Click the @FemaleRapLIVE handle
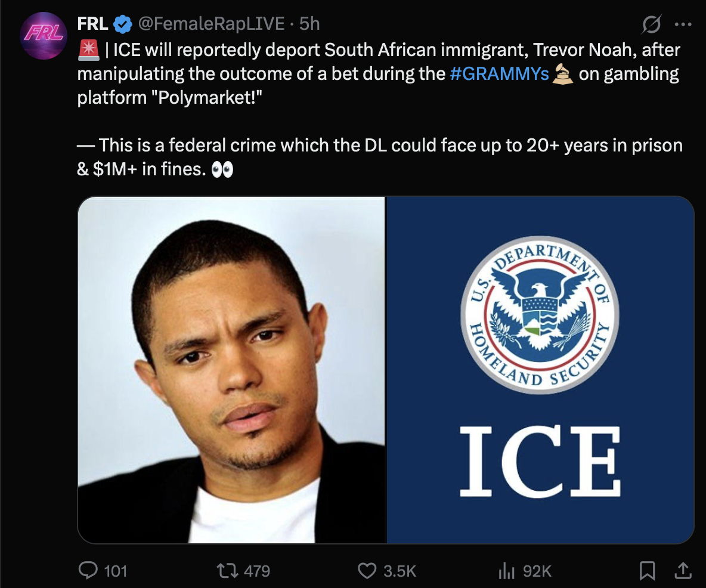 211,24
